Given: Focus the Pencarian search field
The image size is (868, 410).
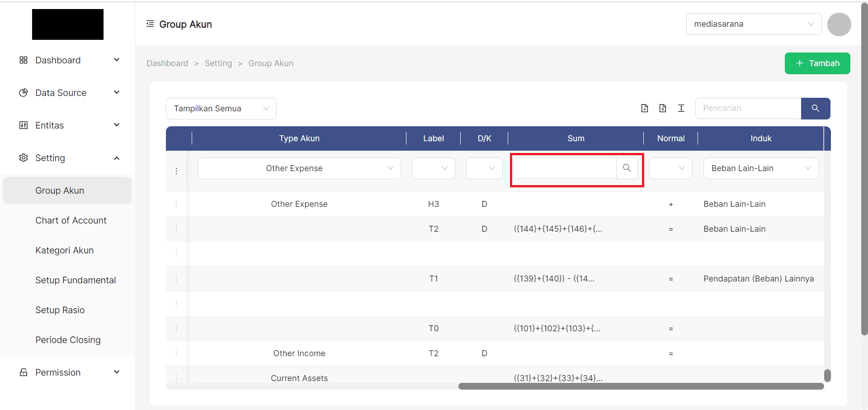Looking at the screenshot, I should pos(748,109).
